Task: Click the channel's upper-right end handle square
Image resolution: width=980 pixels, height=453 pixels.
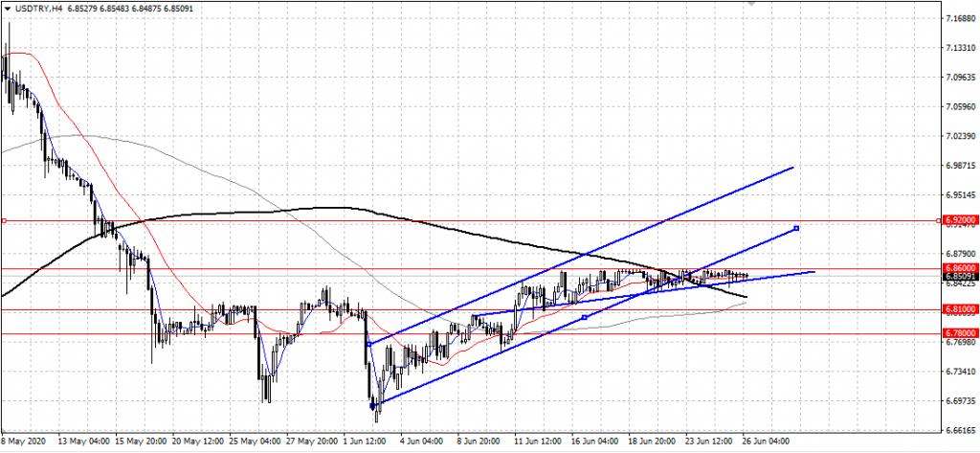Action: tap(796, 228)
